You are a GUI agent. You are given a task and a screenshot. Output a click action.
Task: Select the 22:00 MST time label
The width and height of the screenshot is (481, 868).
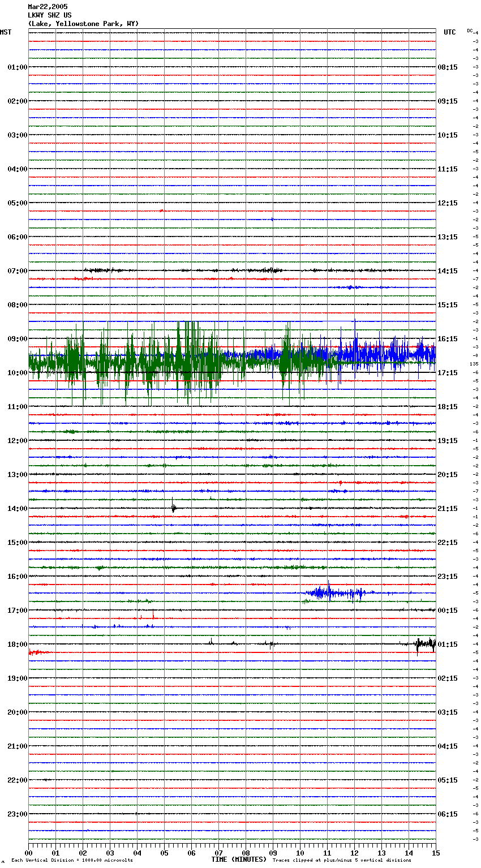pos(18,780)
